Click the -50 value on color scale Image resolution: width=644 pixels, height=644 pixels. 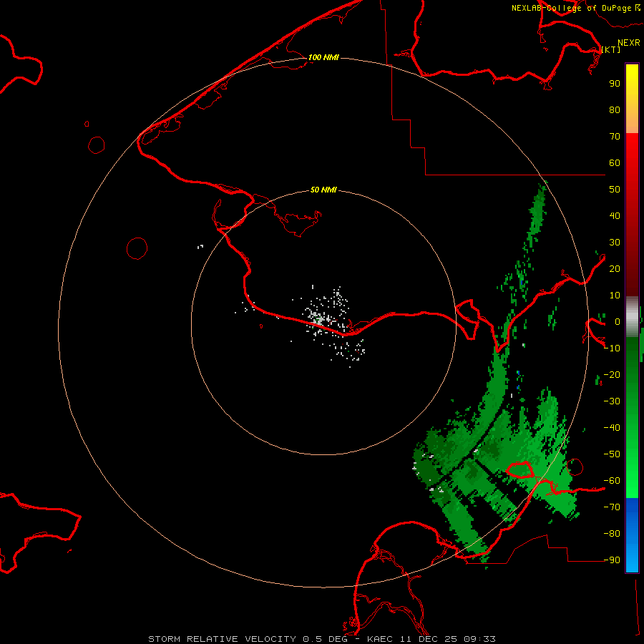(x=612, y=454)
